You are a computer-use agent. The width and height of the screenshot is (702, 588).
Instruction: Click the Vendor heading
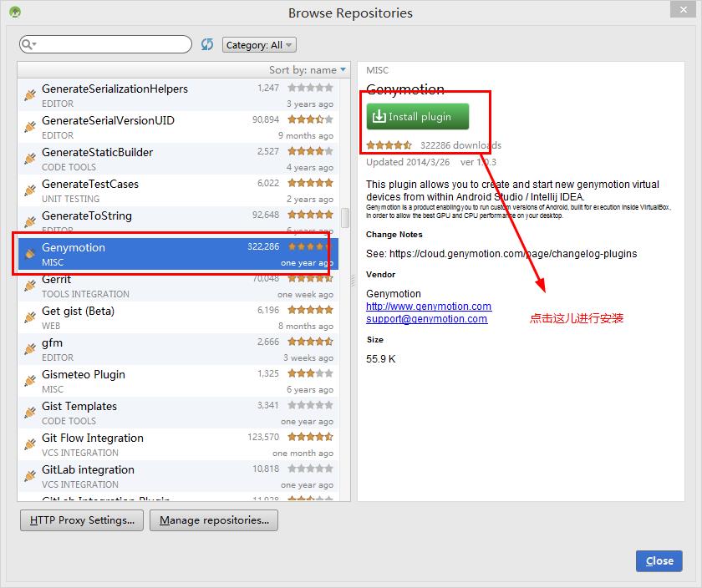pyautogui.click(x=380, y=274)
